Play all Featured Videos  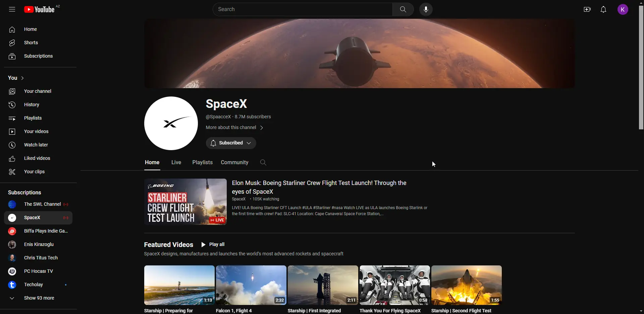213,245
